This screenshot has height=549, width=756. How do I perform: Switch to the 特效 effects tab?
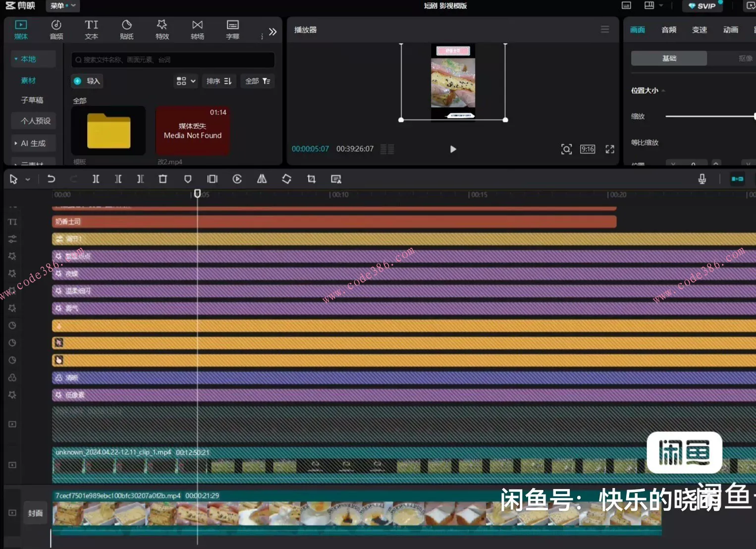162,30
